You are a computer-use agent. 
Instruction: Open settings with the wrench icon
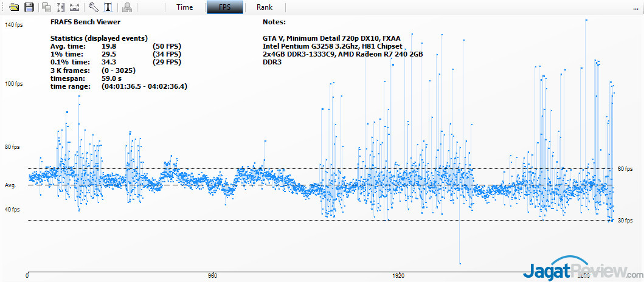(x=93, y=7)
